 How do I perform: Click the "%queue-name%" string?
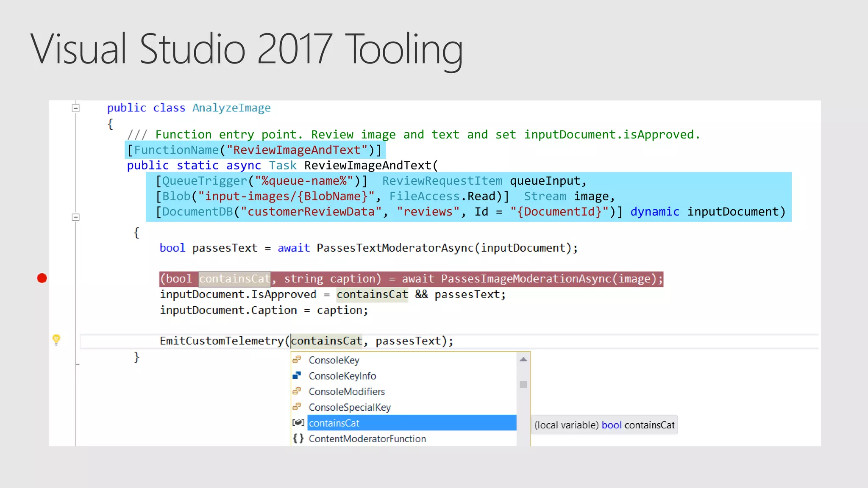[x=304, y=181]
